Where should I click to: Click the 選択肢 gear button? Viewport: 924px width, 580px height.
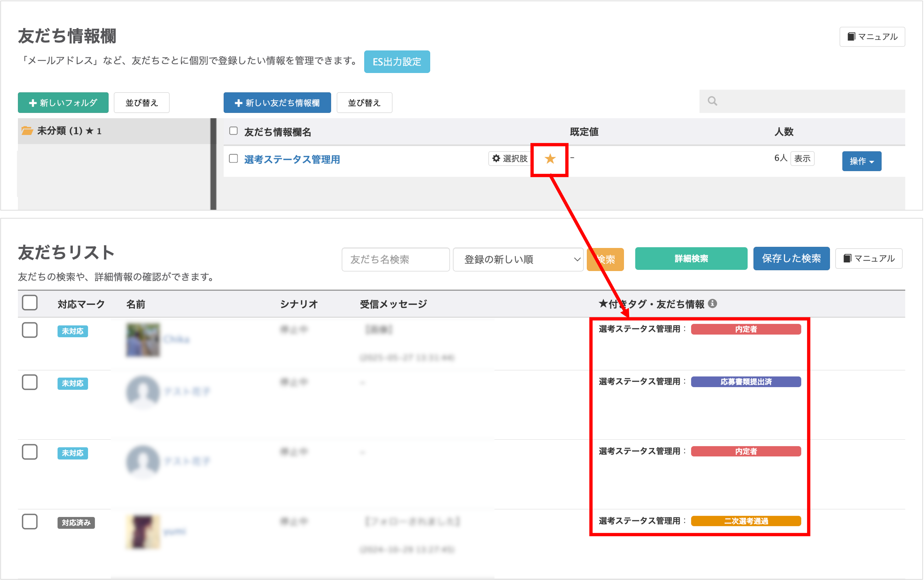click(510, 158)
